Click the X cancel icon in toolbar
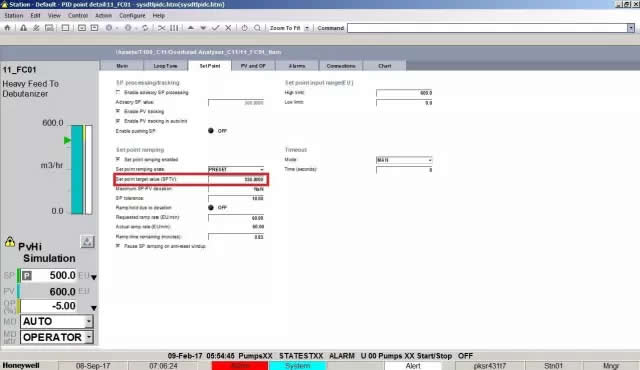640x370 pixels. pos(228,28)
